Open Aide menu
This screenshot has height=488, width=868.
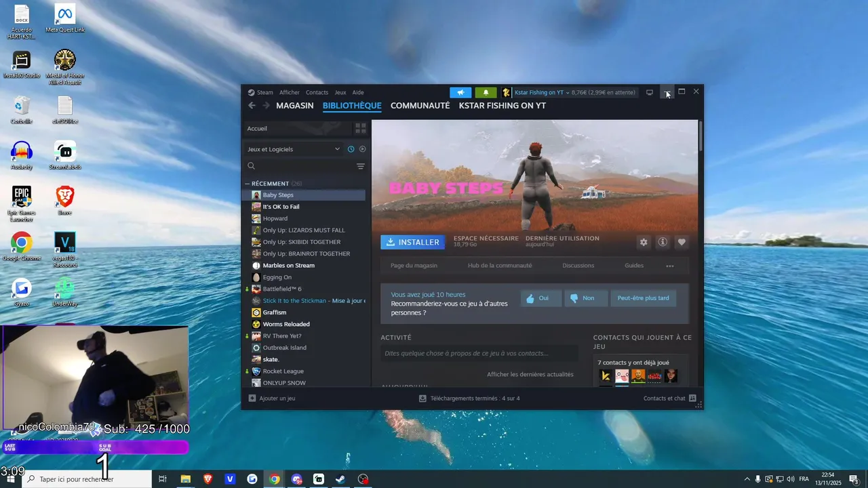[x=358, y=92]
